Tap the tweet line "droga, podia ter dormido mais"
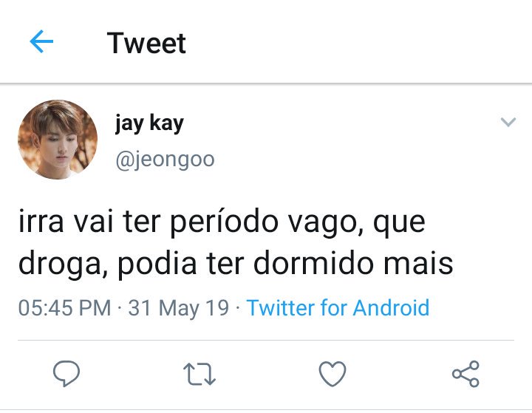Viewport: 532px width, 413px height. (x=236, y=264)
